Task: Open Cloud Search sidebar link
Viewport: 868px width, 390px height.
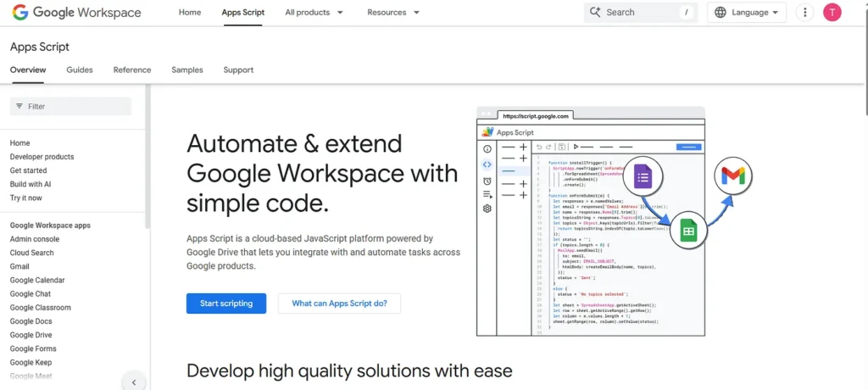Action: coord(32,253)
